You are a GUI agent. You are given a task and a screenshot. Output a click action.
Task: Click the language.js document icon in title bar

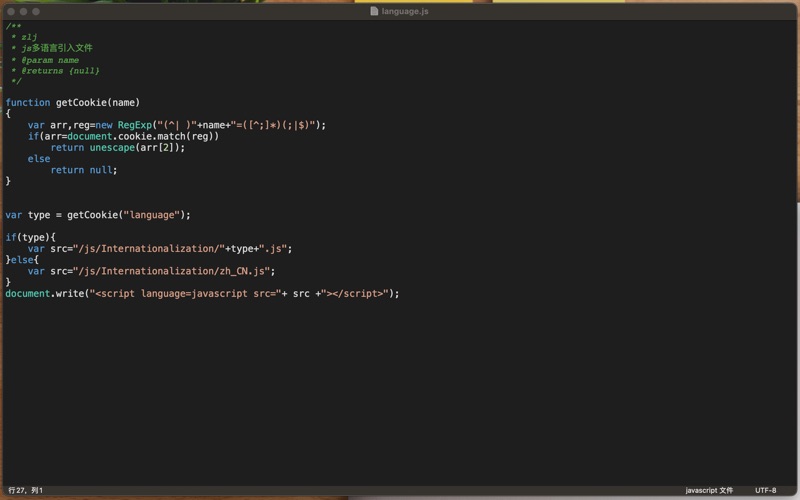click(375, 11)
